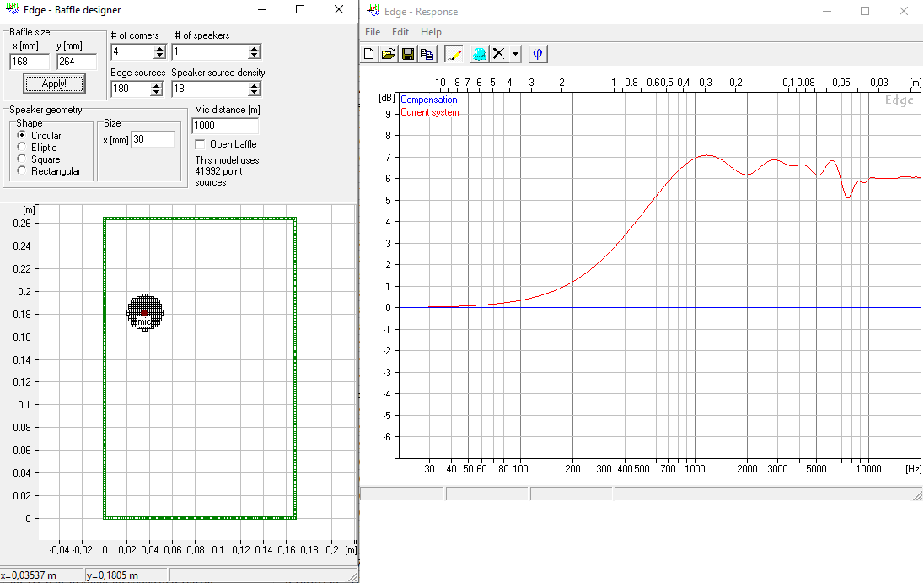The width and height of the screenshot is (924, 583).
Task: Open dropdown arrow next to delete icon
Action: pos(515,54)
